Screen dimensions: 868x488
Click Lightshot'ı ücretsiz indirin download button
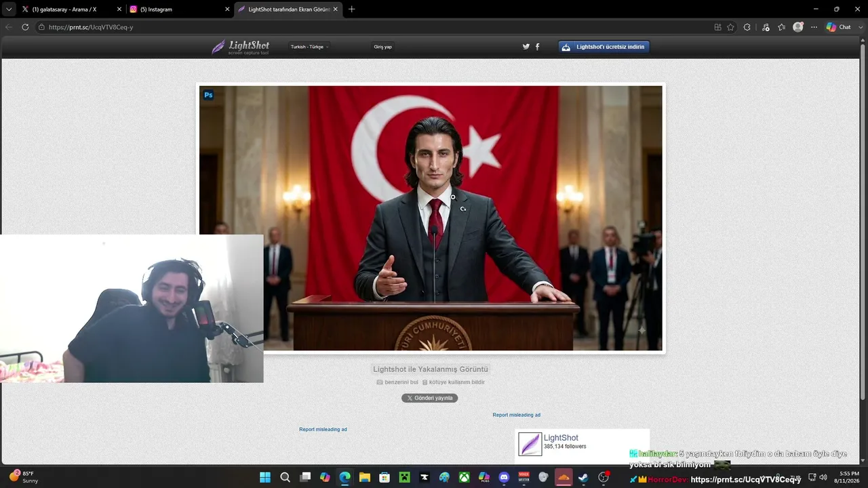(604, 47)
